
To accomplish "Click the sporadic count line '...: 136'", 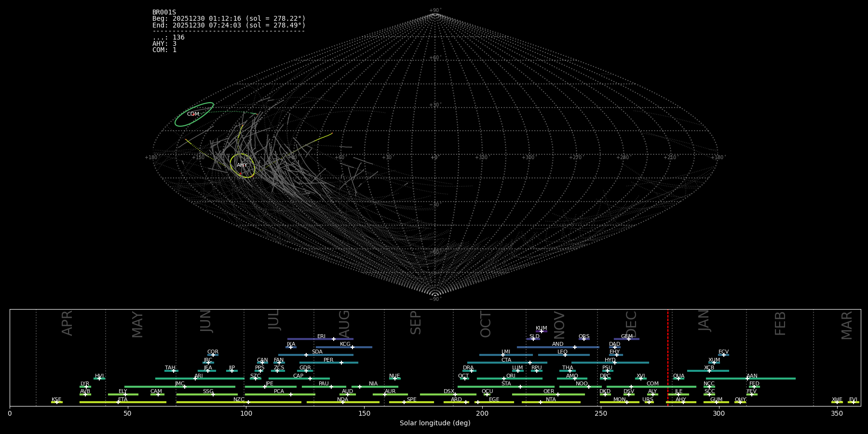I will coord(168,38).
